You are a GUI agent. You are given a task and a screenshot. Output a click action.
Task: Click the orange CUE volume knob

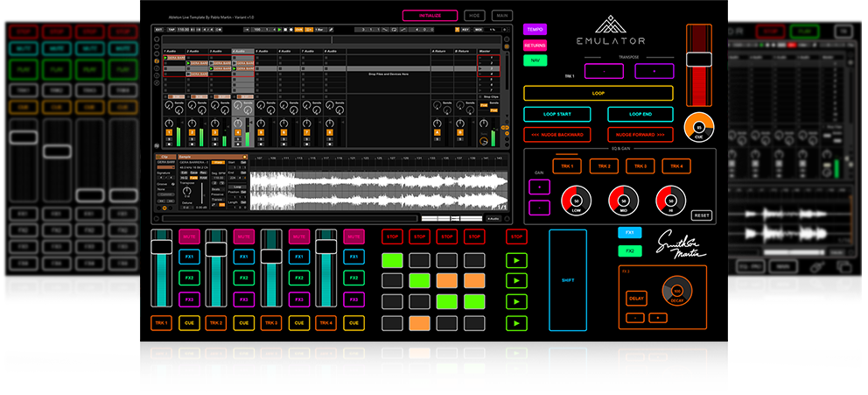pyautogui.click(x=699, y=127)
